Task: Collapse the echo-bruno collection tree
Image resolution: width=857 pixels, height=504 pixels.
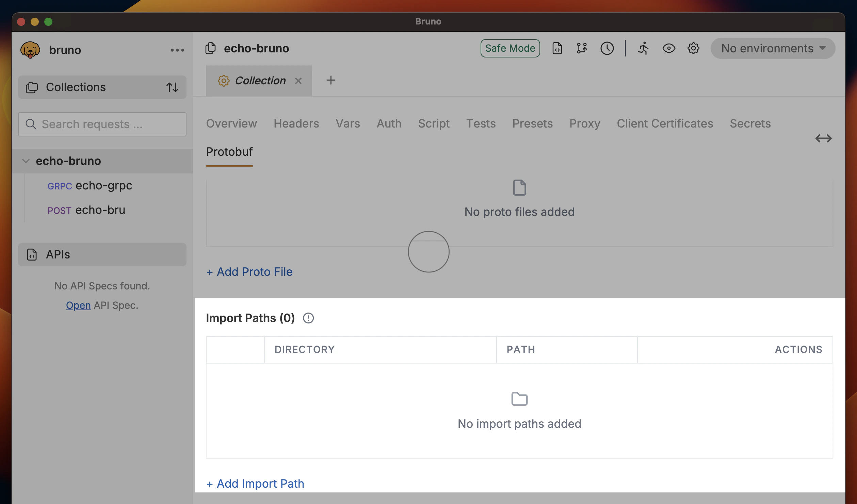Action: point(26,161)
